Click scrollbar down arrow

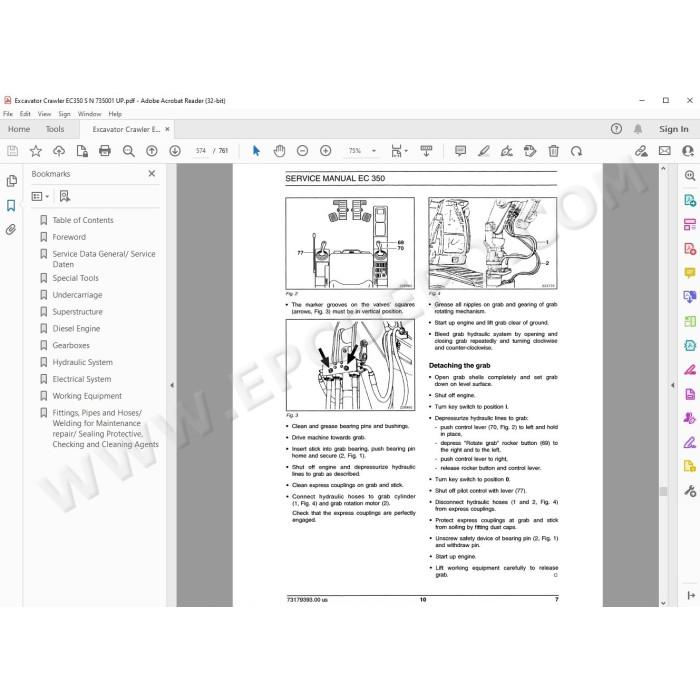[663, 603]
